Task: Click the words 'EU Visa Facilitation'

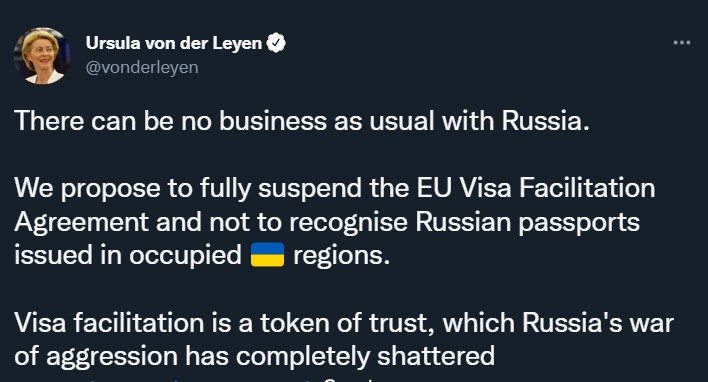Action: 536,188
